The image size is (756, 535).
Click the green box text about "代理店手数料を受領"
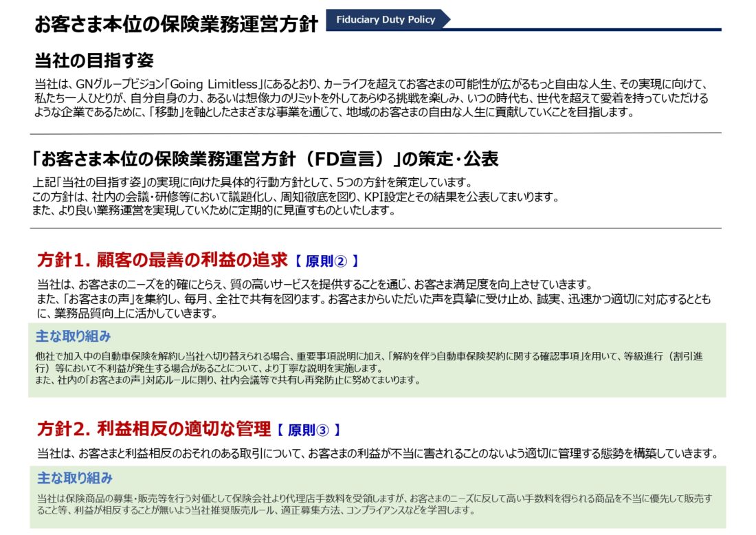[x=375, y=498]
